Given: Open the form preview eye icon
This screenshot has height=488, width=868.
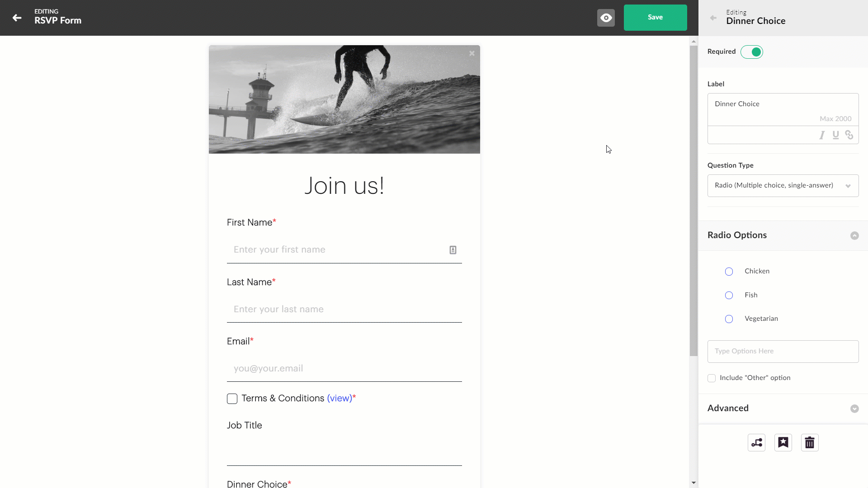Looking at the screenshot, I should click(x=606, y=18).
